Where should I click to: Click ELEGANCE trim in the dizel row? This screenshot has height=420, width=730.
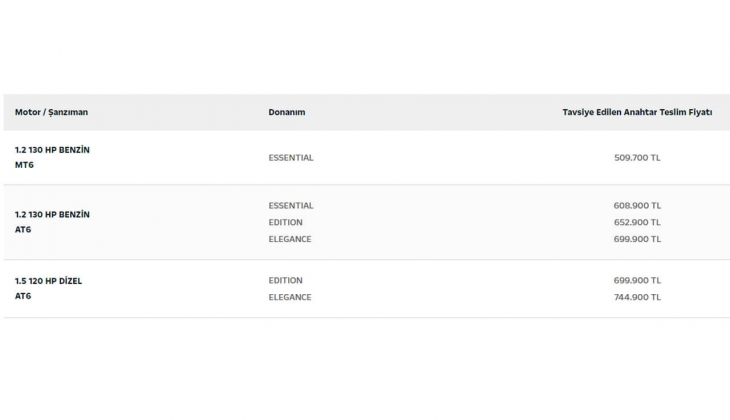290,297
